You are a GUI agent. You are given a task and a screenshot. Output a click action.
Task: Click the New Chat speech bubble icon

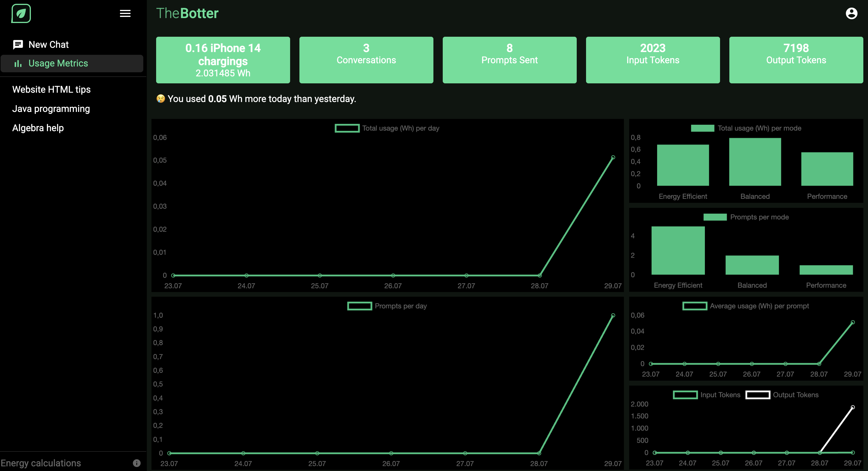[x=18, y=45]
